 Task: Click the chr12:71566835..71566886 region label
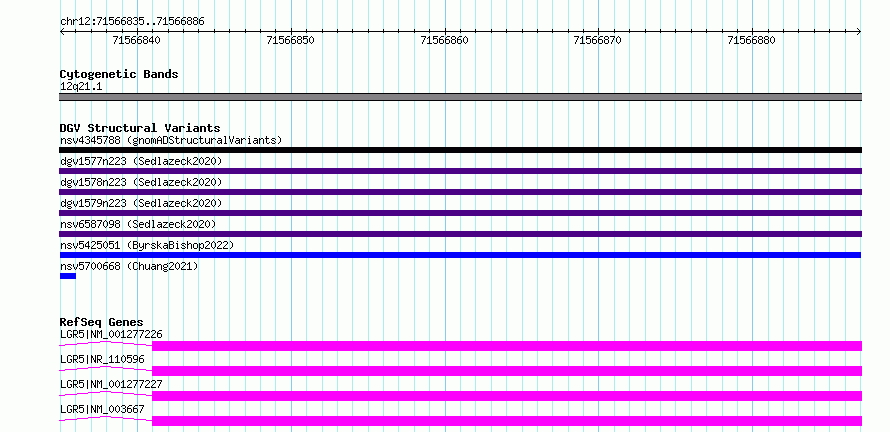point(132,22)
